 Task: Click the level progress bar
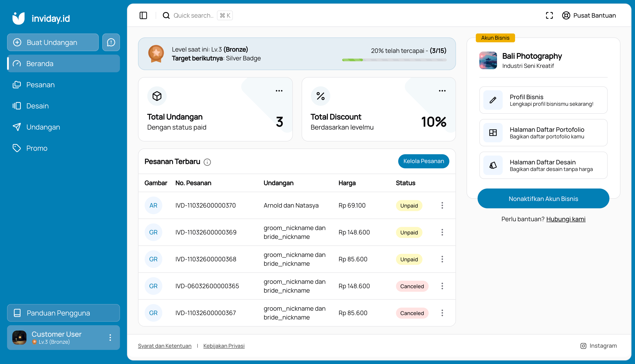coord(394,60)
